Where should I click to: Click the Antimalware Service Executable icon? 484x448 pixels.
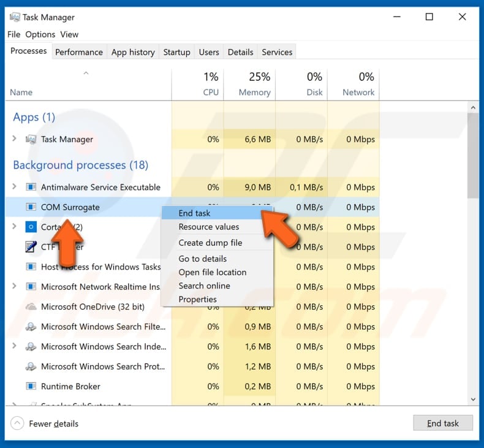31,188
